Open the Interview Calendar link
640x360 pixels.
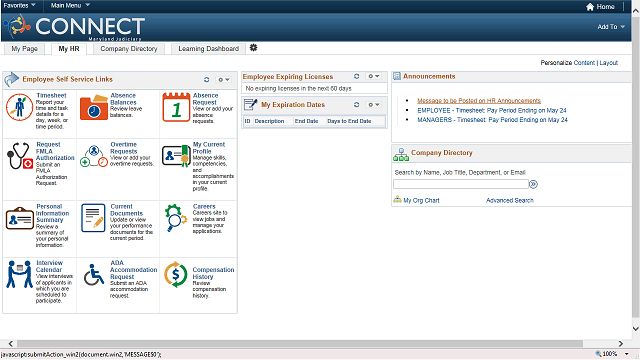(x=49, y=266)
